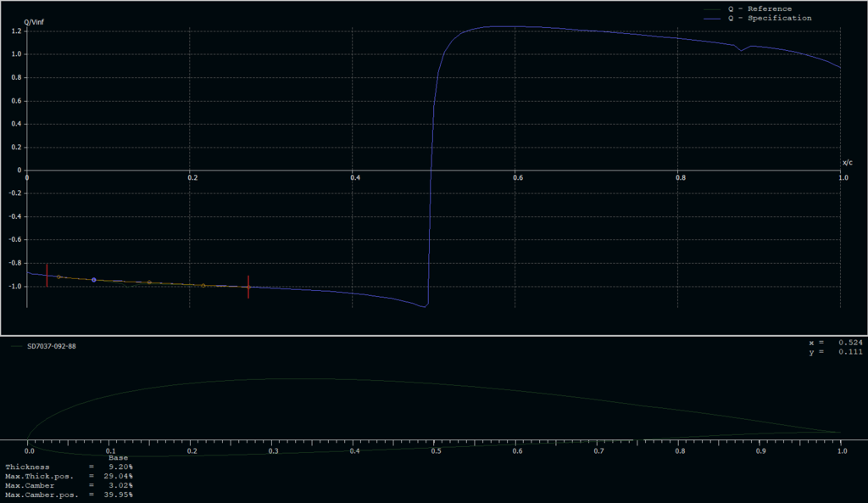Click the x/c horizontal axis label

pyautogui.click(x=847, y=162)
